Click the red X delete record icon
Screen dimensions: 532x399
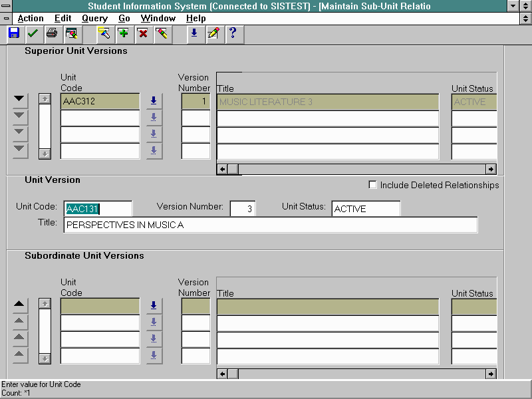(142, 33)
